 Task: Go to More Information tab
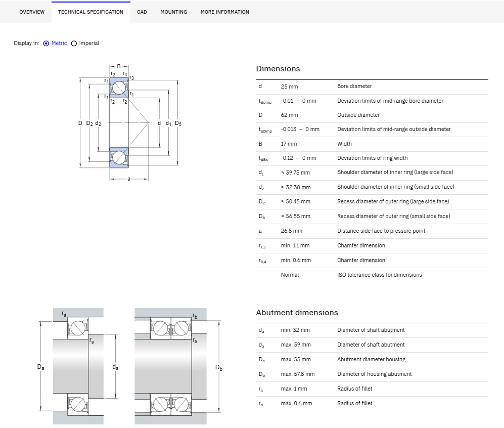click(224, 12)
